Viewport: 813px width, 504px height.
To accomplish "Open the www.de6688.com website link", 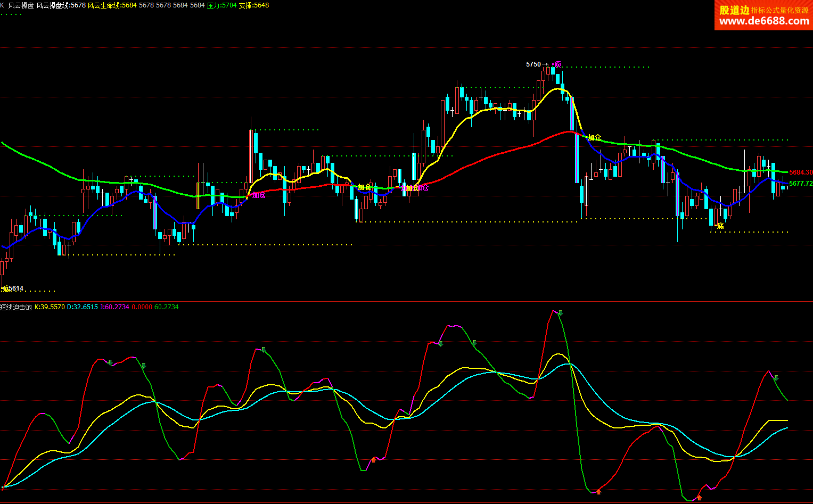I will [763, 21].
